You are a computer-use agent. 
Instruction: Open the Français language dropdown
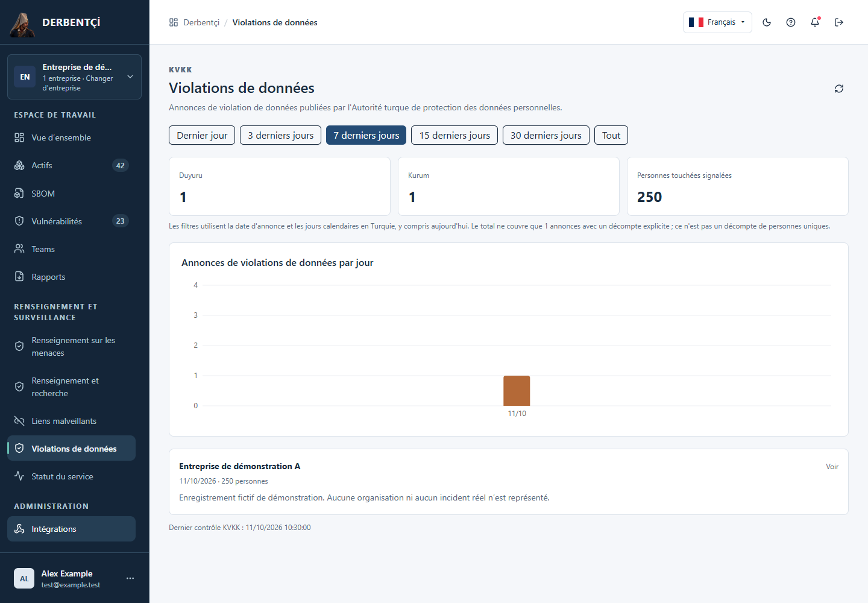point(717,22)
